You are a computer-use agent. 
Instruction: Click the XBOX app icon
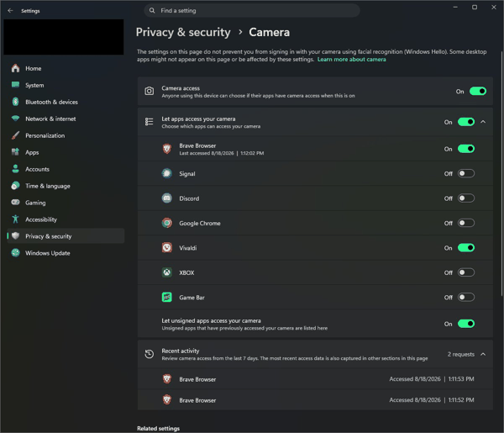[x=167, y=272]
